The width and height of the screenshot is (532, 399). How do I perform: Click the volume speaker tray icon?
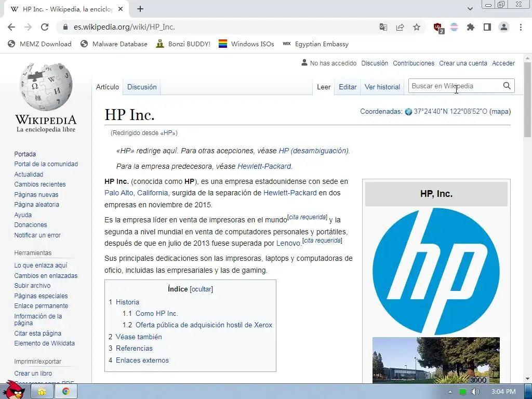(x=475, y=392)
